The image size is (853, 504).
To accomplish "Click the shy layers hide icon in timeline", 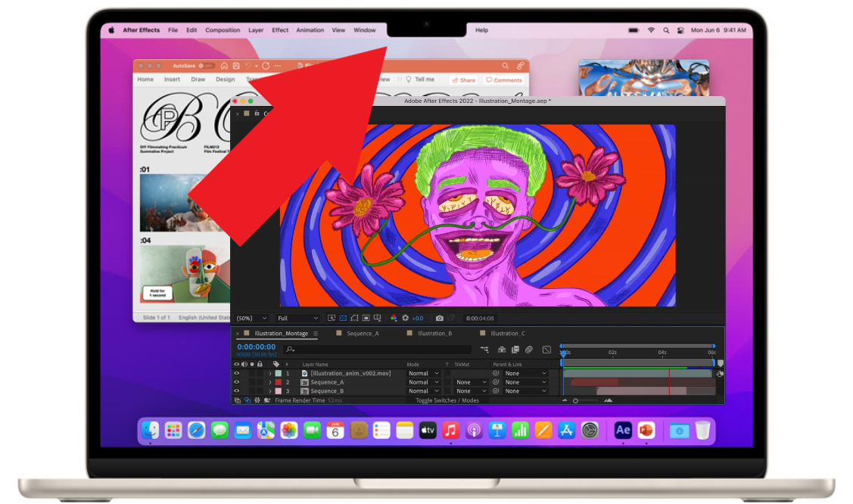I will tap(502, 350).
